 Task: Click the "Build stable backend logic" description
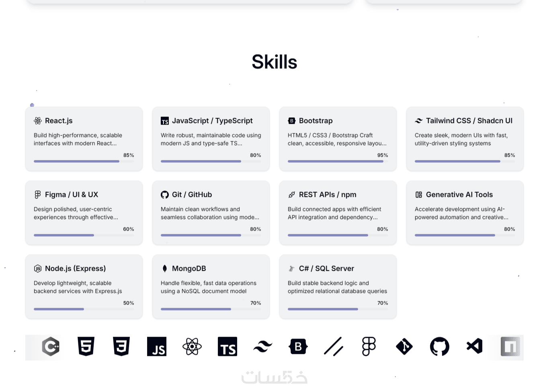[x=338, y=287]
